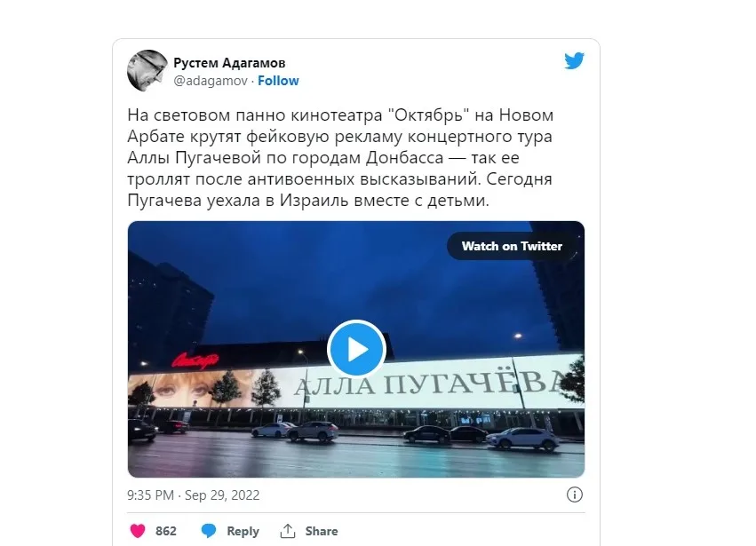Click the 862 likes count
The height and width of the screenshot is (546, 756).
tap(166, 531)
